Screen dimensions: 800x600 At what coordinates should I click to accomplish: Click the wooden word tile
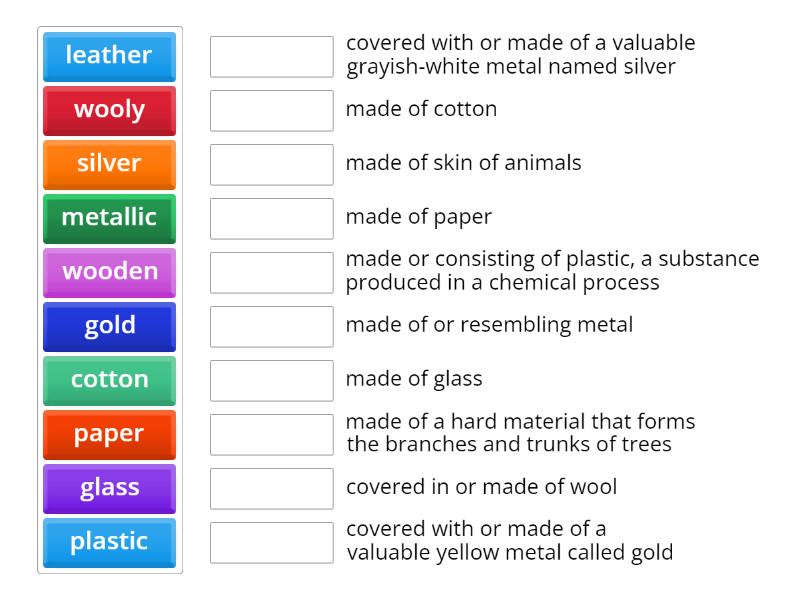[110, 272]
